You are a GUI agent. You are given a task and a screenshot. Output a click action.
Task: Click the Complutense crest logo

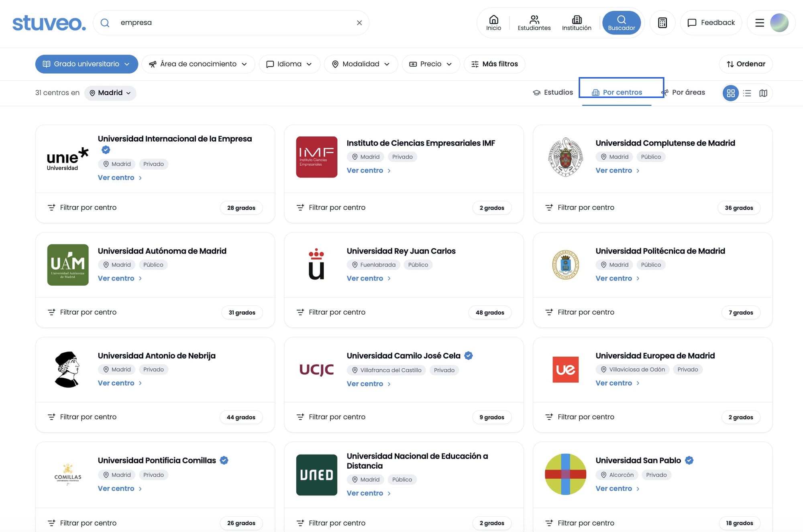click(x=565, y=157)
